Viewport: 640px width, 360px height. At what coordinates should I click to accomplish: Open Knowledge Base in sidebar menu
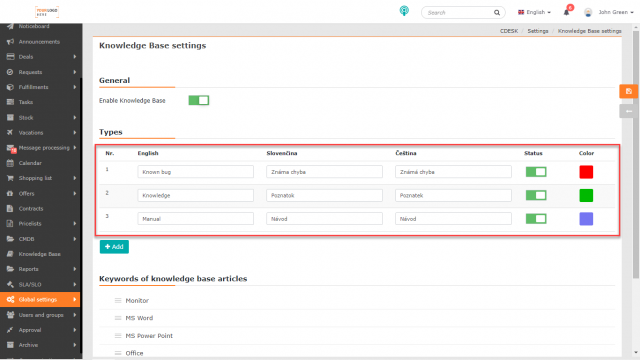[40, 254]
